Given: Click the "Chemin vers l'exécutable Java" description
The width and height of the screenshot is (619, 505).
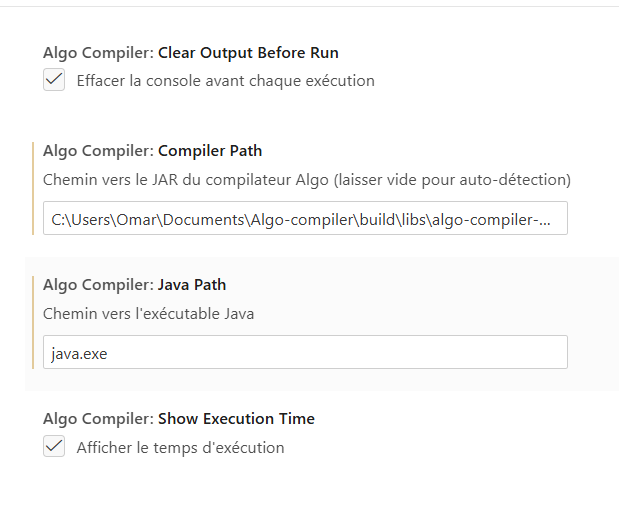Looking at the screenshot, I should [x=148, y=313].
